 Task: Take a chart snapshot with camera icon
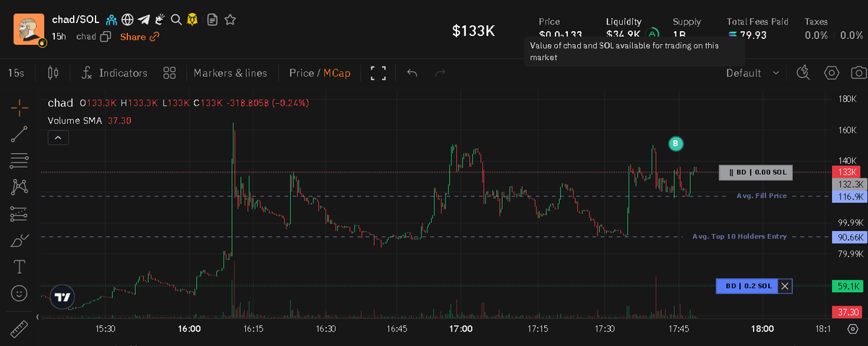(x=858, y=73)
